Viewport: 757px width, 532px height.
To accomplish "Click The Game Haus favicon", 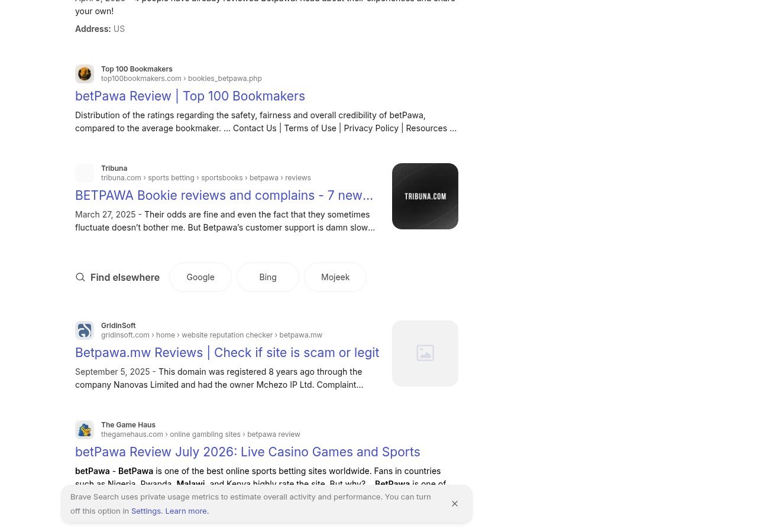I will click(85, 430).
